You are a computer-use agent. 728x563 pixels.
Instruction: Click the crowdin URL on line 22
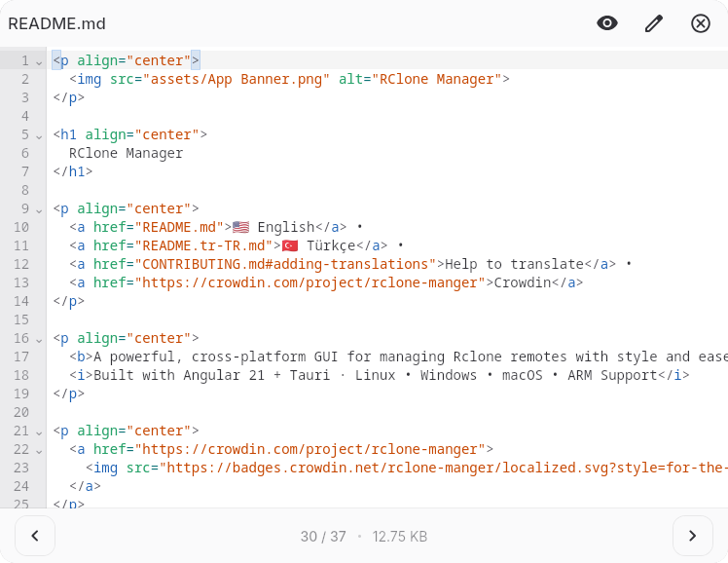click(309, 449)
